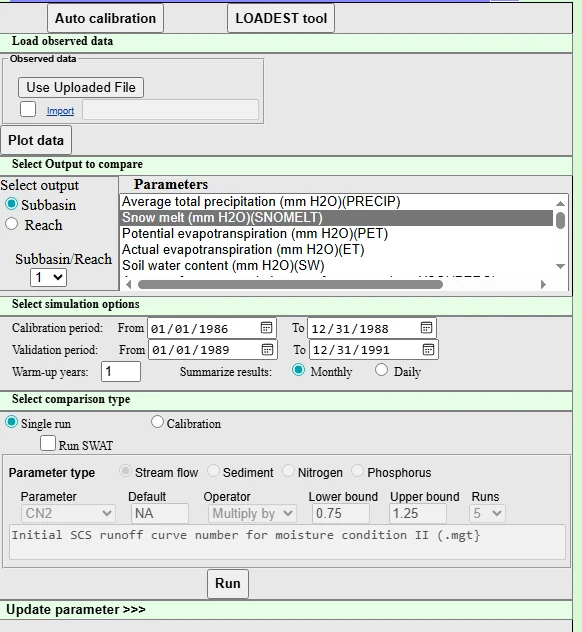582x632 pixels.
Task: Click the SCS runoff curve description box
Action: [x=287, y=542]
